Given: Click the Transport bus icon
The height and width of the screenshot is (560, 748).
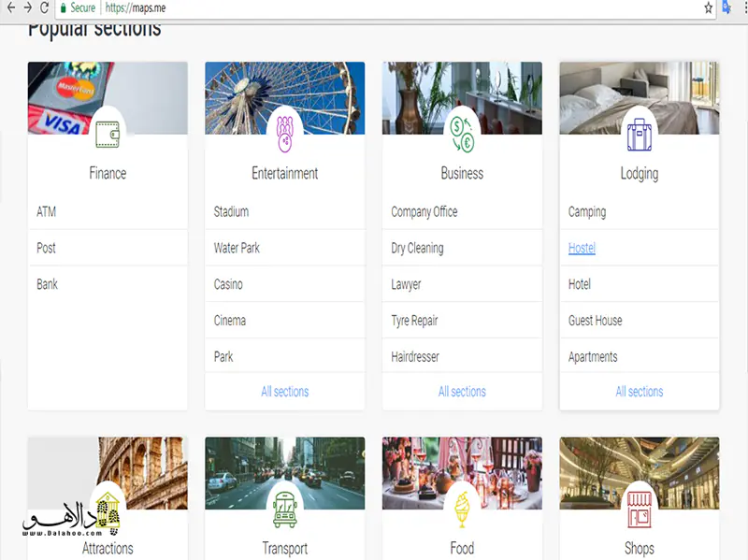Looking at the screenshot, I should (x=285, y=510).
